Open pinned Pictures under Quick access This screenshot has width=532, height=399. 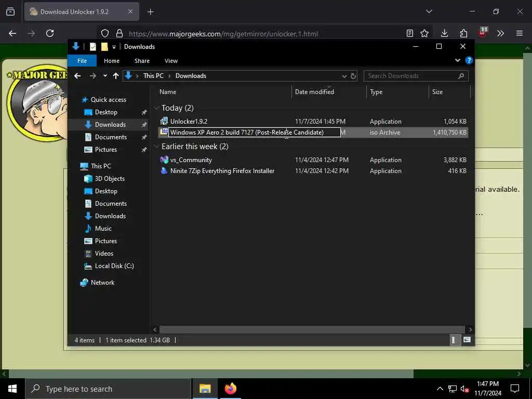(x=105, y=150)
